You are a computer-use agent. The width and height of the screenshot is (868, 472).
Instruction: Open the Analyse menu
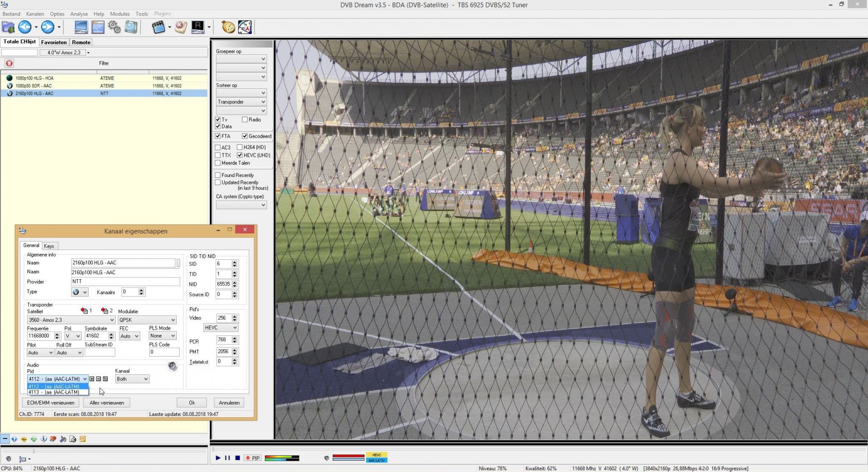(79, 14)
